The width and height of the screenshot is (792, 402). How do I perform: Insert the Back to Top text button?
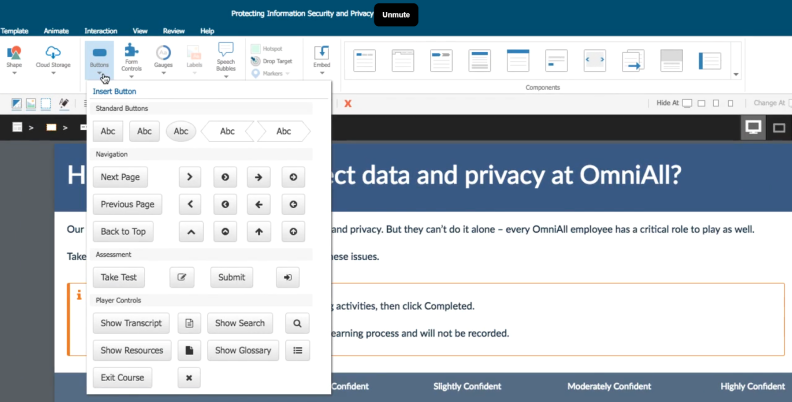click(x=123, y=232)
